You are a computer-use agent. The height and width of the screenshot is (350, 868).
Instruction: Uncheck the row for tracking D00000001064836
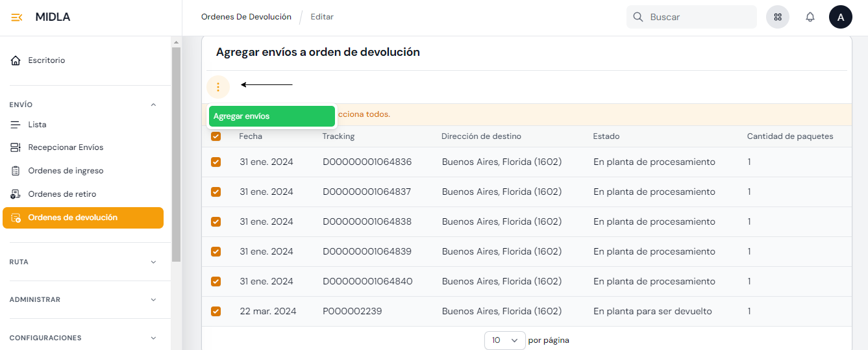[x=216, y=162]
